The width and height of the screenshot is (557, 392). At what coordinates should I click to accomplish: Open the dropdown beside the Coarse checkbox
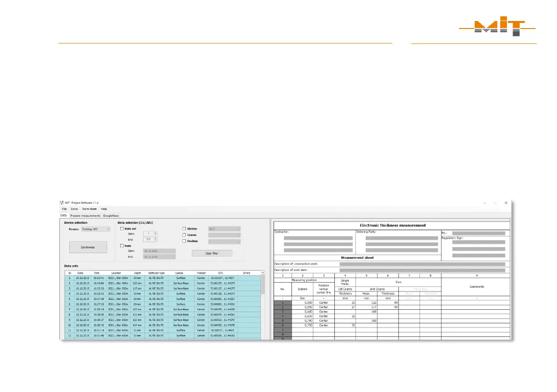coord(224,235)
